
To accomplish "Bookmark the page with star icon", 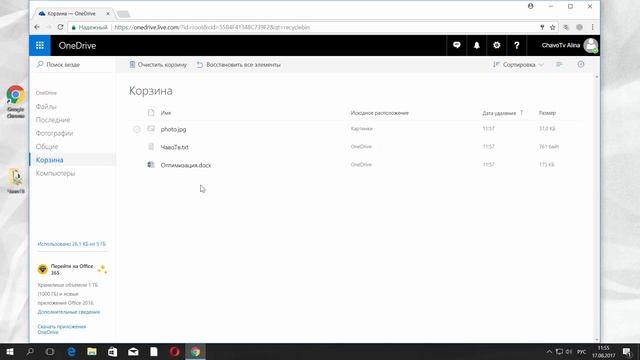I will tap(553, 27).
